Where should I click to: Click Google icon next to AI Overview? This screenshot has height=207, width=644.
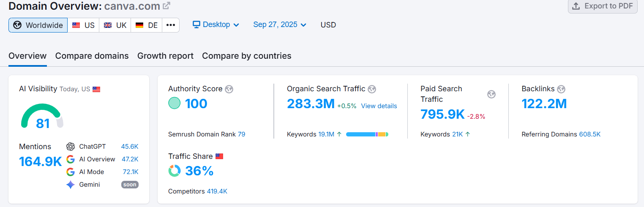point(71,159)
